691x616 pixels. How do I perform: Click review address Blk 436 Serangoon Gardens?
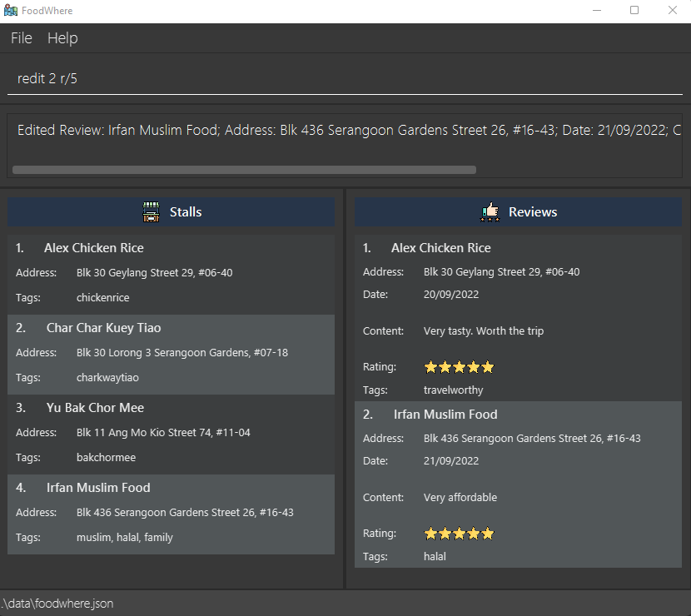pos(532,439)
